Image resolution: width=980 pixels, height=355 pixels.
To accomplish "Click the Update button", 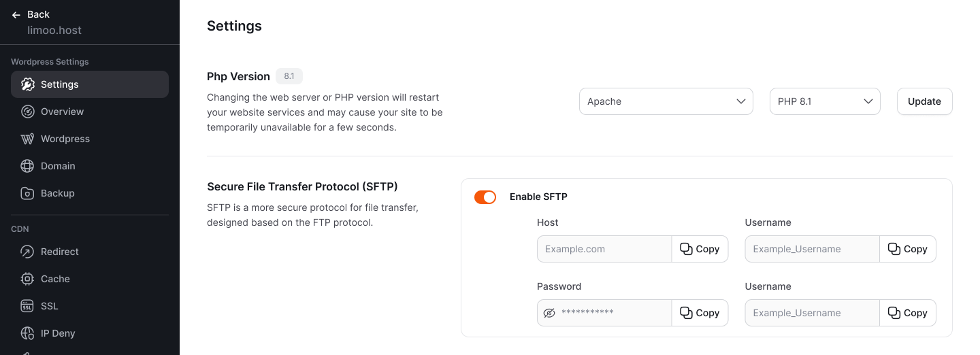I will point(924,101).
